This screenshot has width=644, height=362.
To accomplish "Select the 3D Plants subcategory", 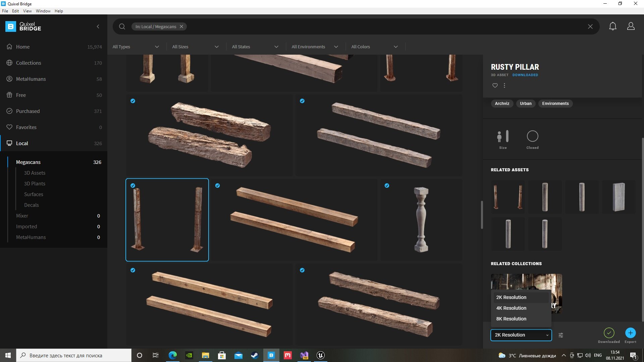I will coord(35,183).
